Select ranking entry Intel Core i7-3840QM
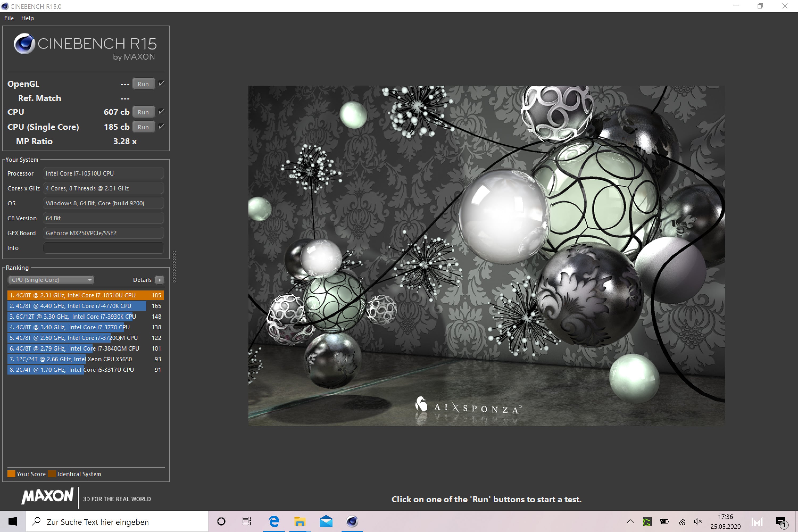Screen dimensions: 798x532 point(85,348)
